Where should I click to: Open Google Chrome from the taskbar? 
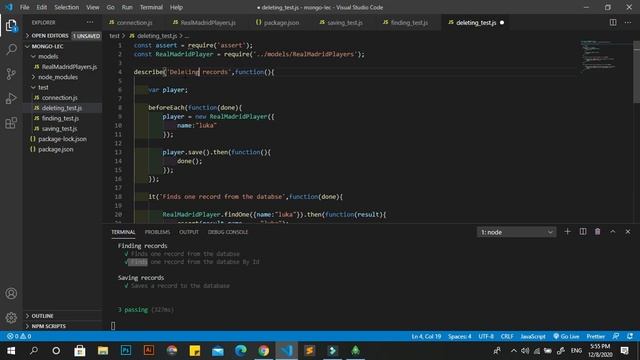(264, 351)
